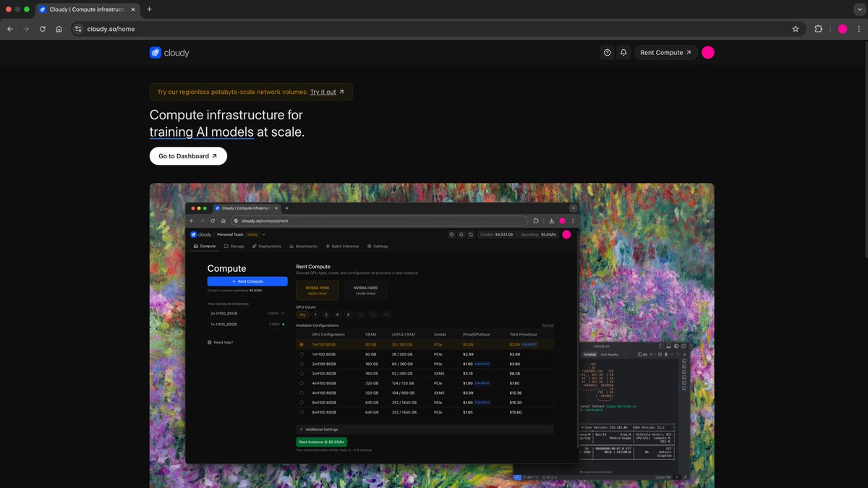Image resolution: width=868 pixels, height=488 pixels.
Task: Click the pink user avatar next to Rent Compute
Action: (708, 53)
